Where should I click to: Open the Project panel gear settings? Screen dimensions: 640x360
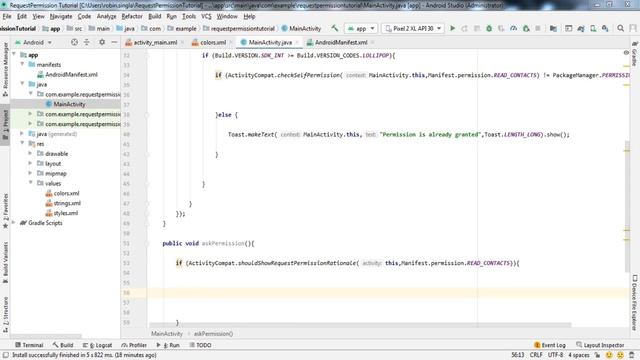pos(102,42)
